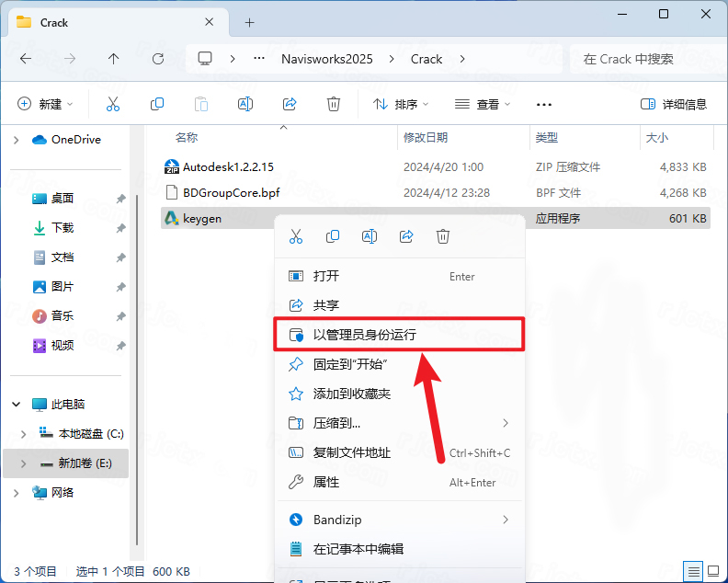Open the View (查看) dropdown

coord(483,104)
